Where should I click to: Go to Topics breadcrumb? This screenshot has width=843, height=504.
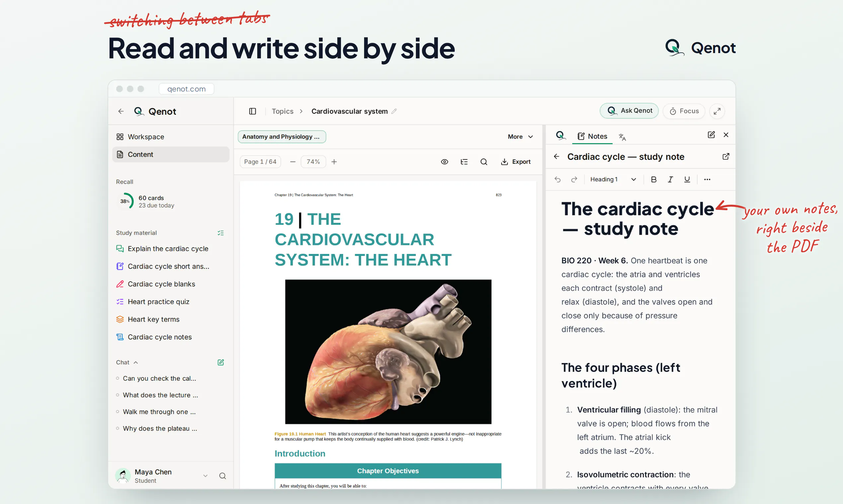[282, 111]
